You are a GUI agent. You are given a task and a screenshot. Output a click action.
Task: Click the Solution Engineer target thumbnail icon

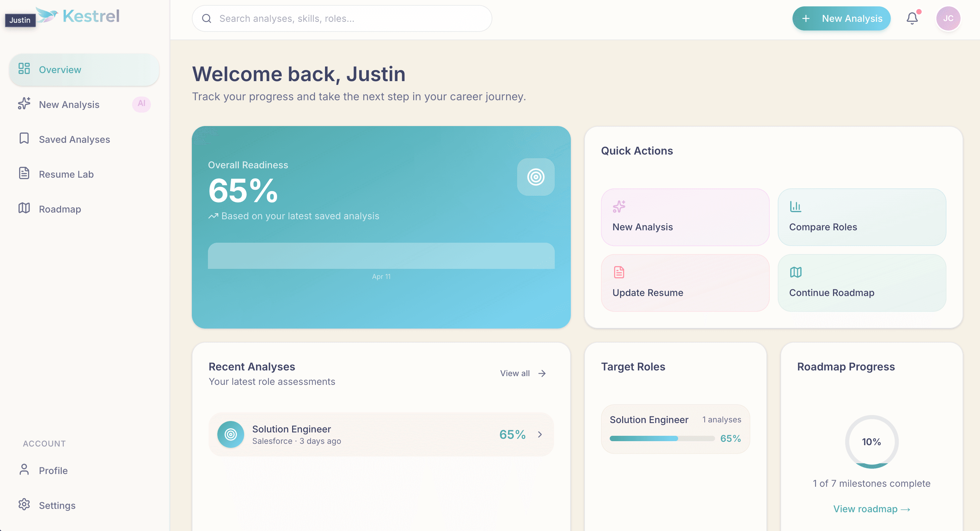(x=230, y=434)
